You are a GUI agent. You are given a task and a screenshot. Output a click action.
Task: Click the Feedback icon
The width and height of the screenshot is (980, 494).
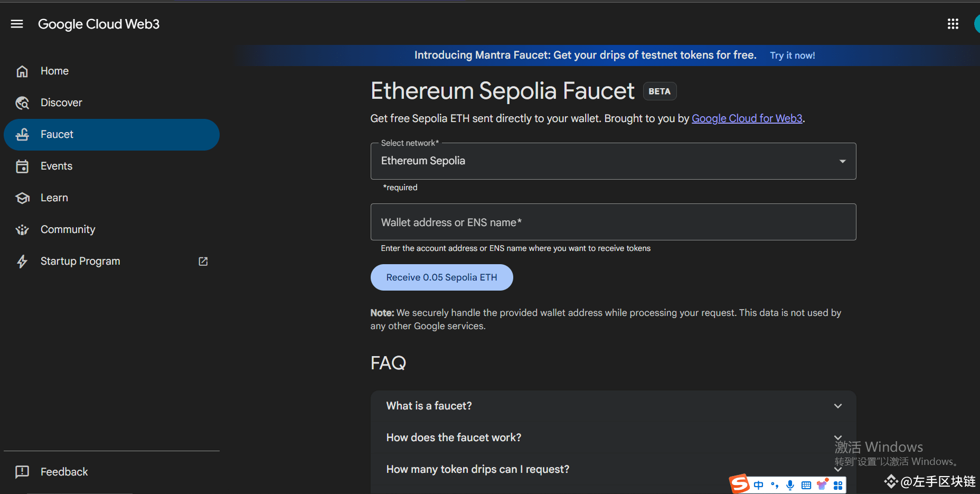(22, 472)
